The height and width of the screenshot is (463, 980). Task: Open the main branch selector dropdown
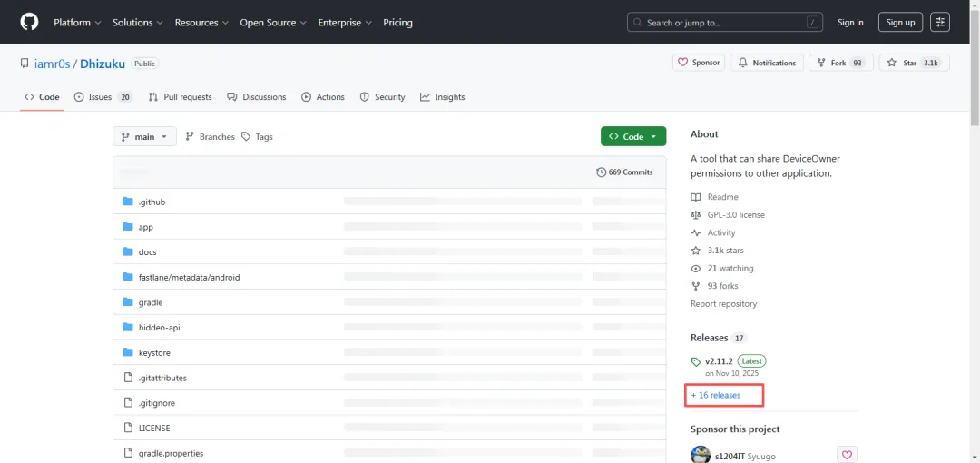coord(144,136)
